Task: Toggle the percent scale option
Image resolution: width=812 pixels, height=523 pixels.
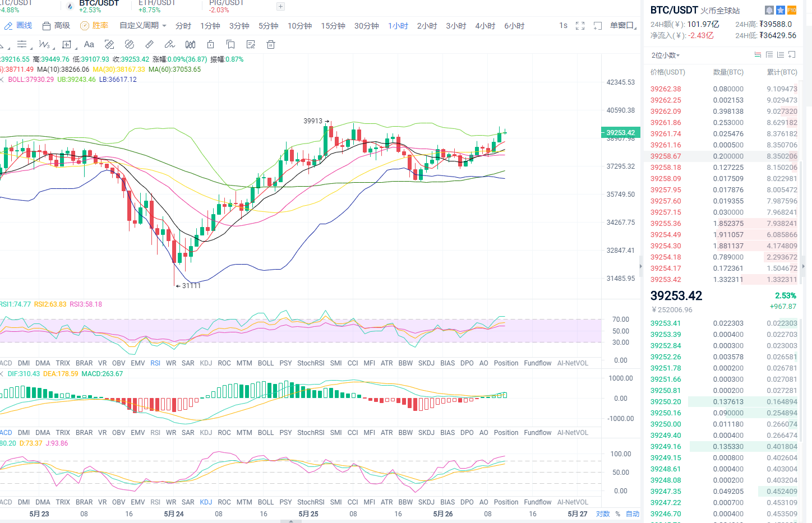Action: click(617, 513)
